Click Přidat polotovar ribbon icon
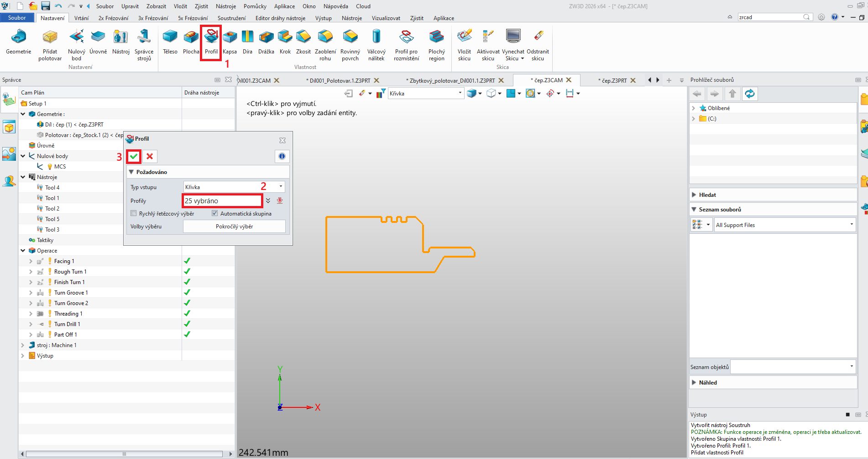The height and width of the screenshot is (459, 868). 50,45
